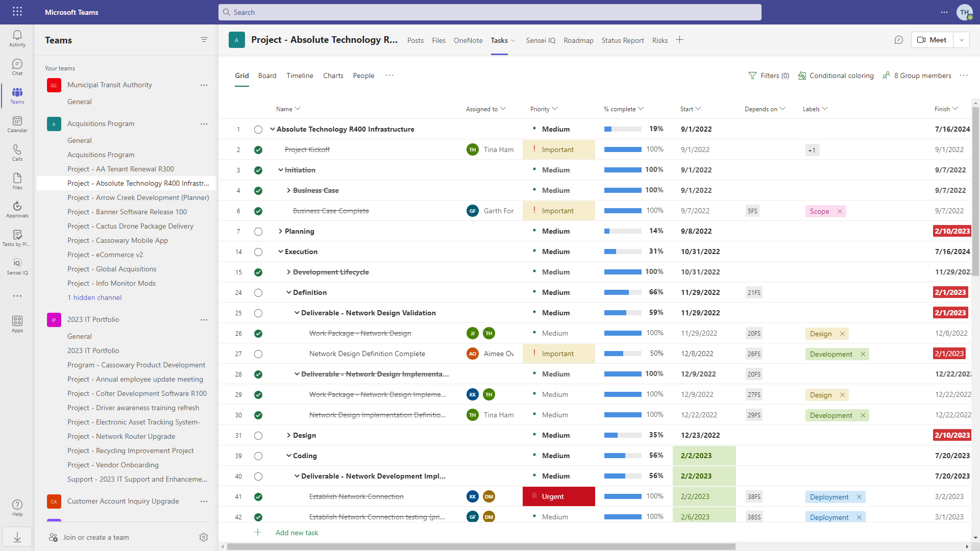Mark the Execution task complete
This screenshot has height=551, width=980.
point(258,252)
